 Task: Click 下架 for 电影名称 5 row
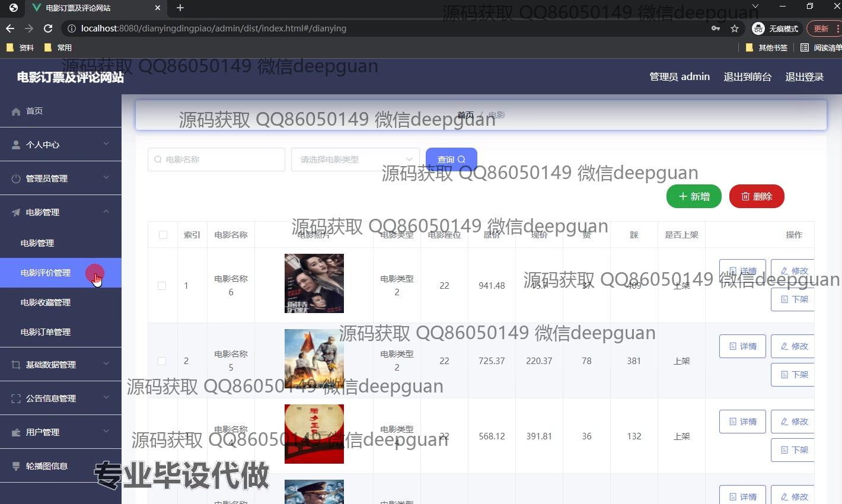[793, 375]
